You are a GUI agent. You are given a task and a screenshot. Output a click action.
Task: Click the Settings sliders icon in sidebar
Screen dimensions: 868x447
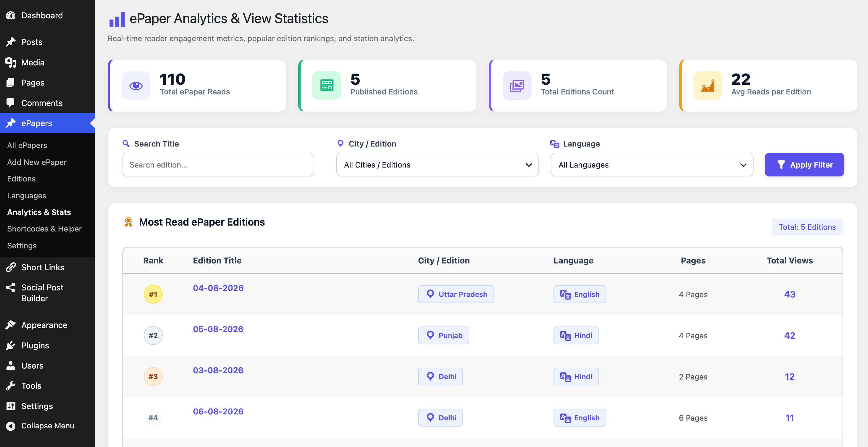point(11,406)
